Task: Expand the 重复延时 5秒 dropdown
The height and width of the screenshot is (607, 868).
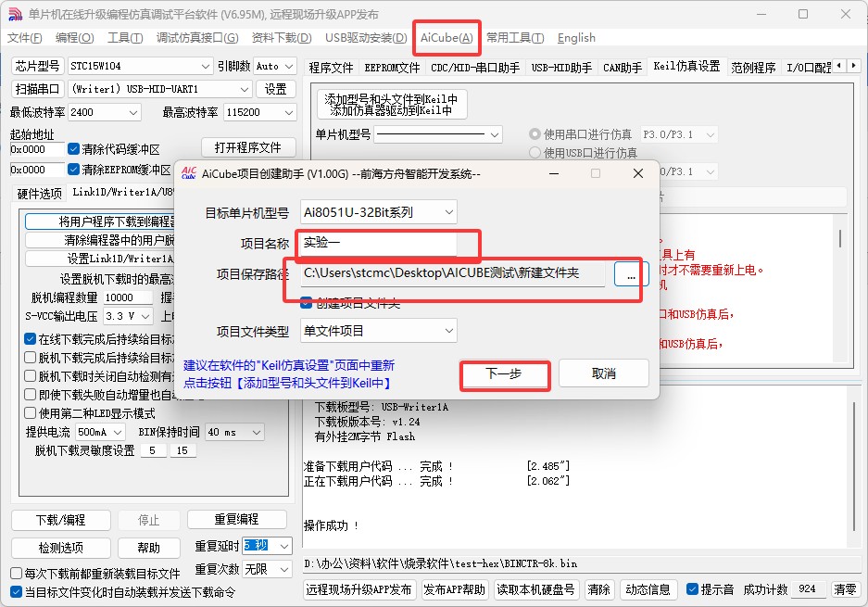Action: (x=284, y=546)
